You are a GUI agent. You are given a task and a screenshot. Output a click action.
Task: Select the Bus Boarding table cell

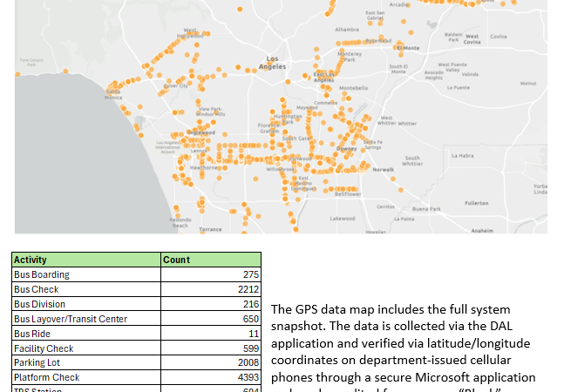click(x=42, y=274)
